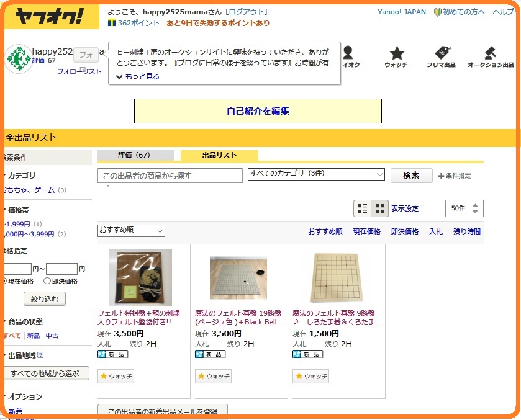Open the Yahoo! JAPAN link
The width and height of the screenshot is (521, 420).
click(x=401, y=12)
